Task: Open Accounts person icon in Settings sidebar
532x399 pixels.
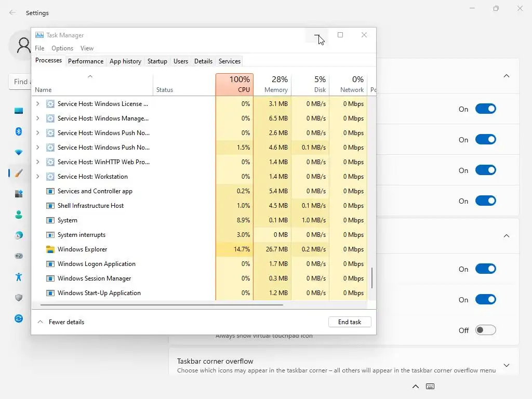Action: tap(19, 215)
